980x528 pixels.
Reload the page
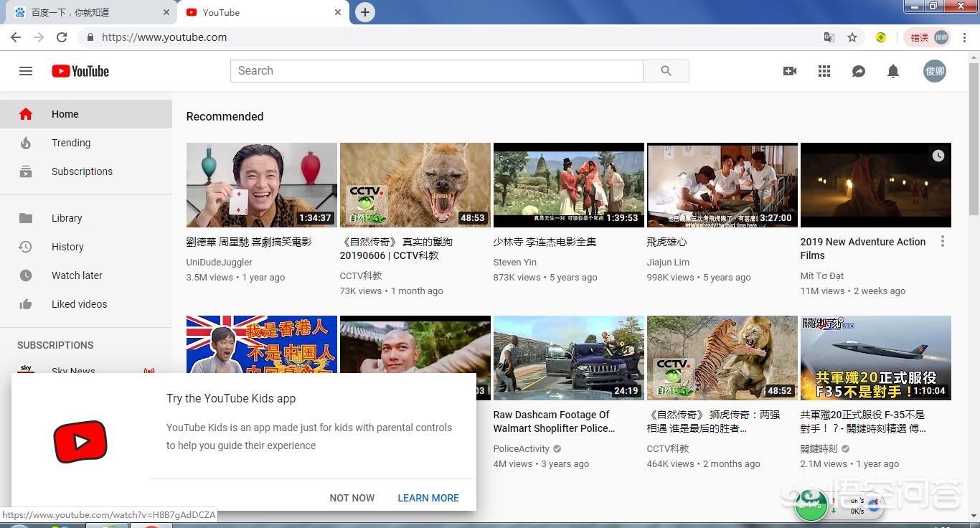62,37
